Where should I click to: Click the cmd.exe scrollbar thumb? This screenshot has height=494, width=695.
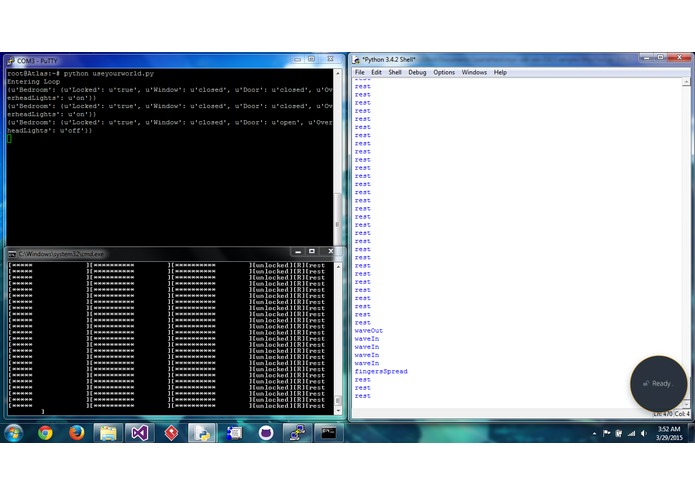coord(338,400)
